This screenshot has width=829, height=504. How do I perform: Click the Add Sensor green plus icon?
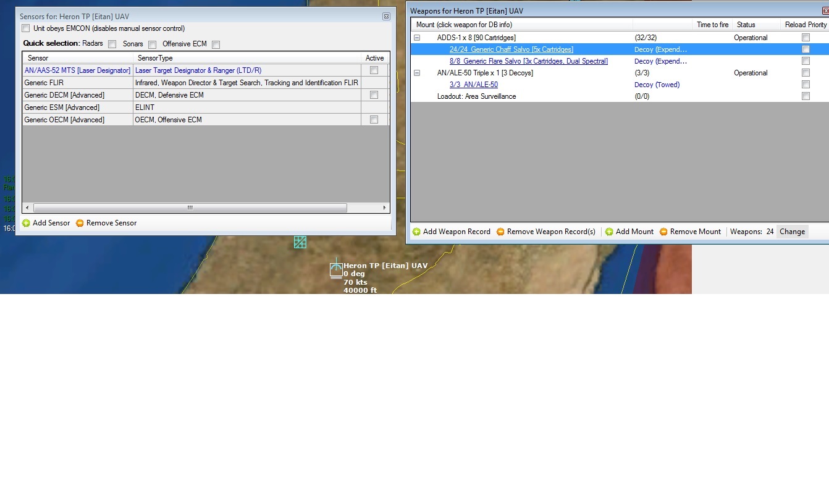[26, 223]
